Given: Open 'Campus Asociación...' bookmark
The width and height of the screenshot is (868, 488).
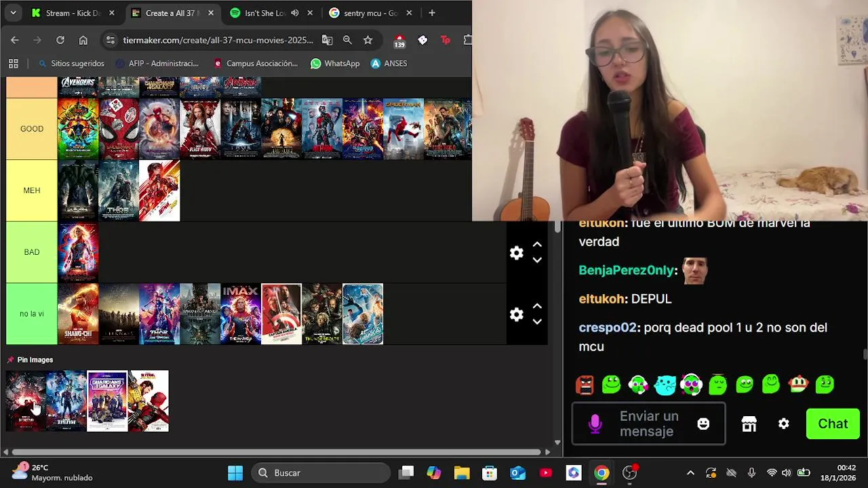Looking at the screenshot, I should 256,63.
